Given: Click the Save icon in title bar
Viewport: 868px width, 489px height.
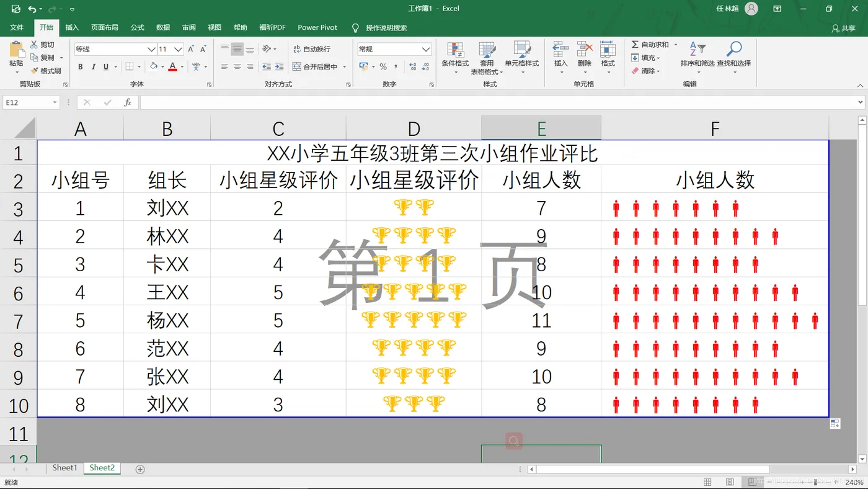Looking at the screenshot, I should coord(15,9).
